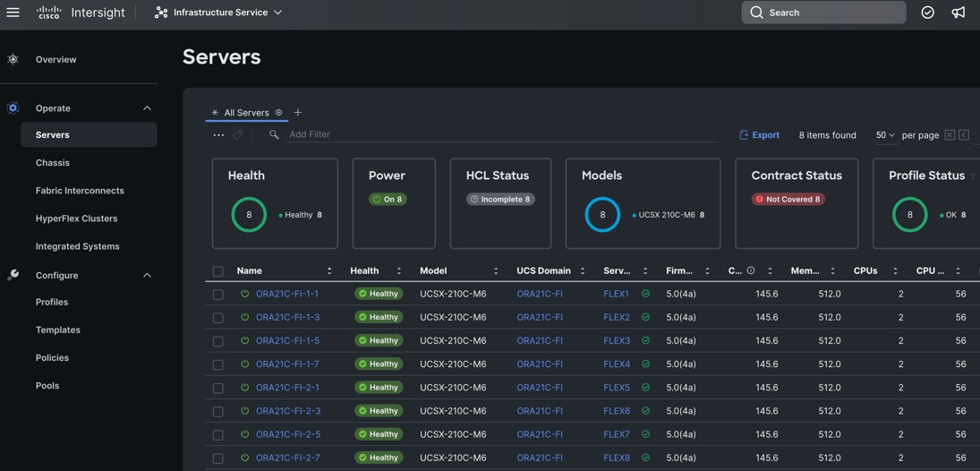Open the FLEX5 server profile link
Viewport: 980px width, 471px height.
point(617,387)
